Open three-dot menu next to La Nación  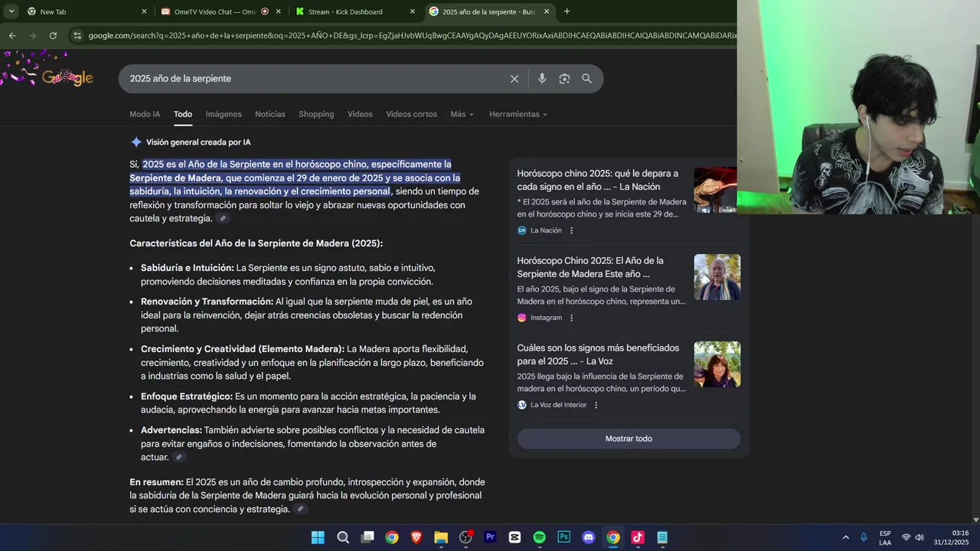click(x=571, y=230)
